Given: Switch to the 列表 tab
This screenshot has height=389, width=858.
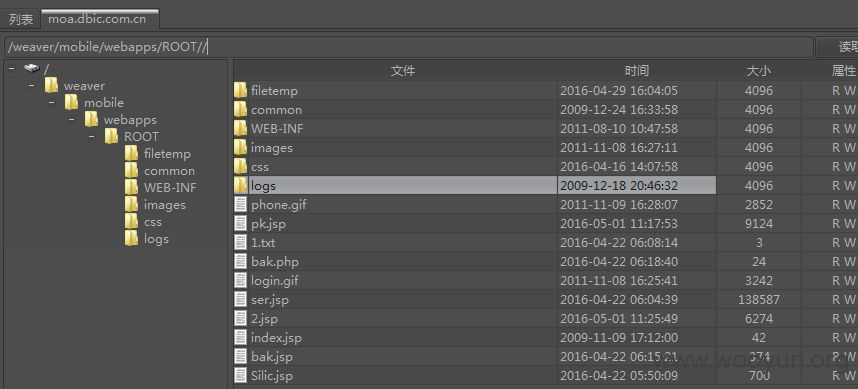Looking at the screenshot, I should coord(21,19).
